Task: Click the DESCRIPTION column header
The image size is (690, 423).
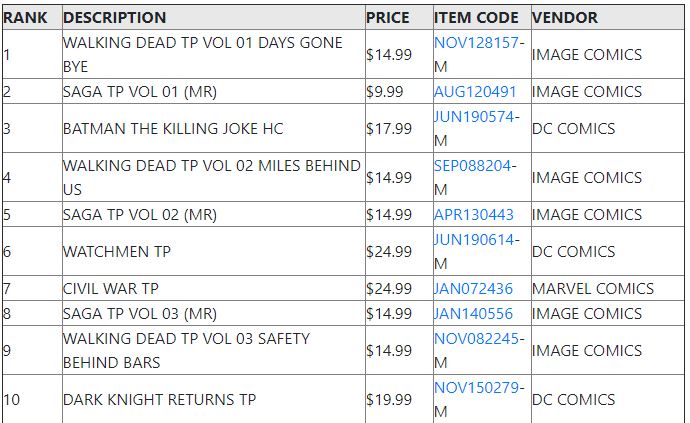Action: click(114, 18)
